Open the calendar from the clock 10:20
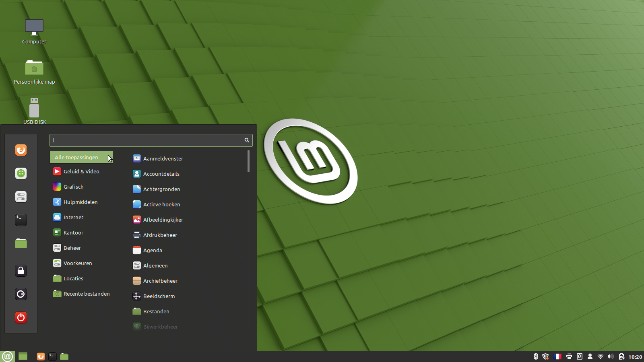Screen dimensions: 644x362 click(x=635, y=357)
